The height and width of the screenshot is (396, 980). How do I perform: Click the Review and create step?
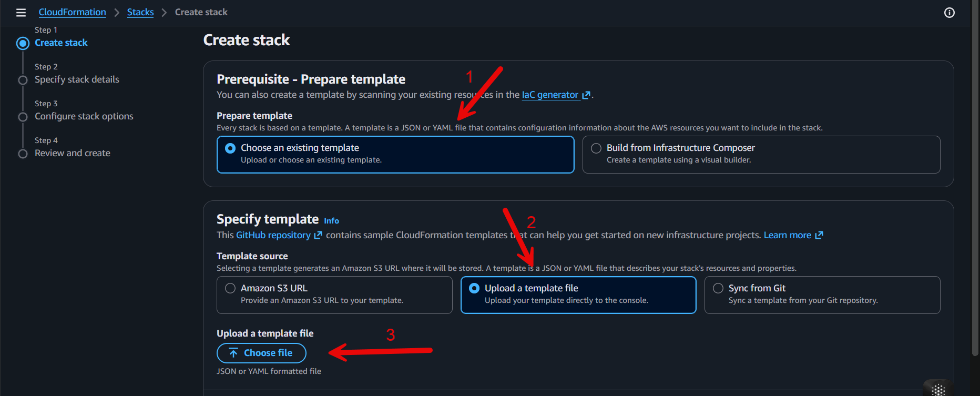click(73, 153)
